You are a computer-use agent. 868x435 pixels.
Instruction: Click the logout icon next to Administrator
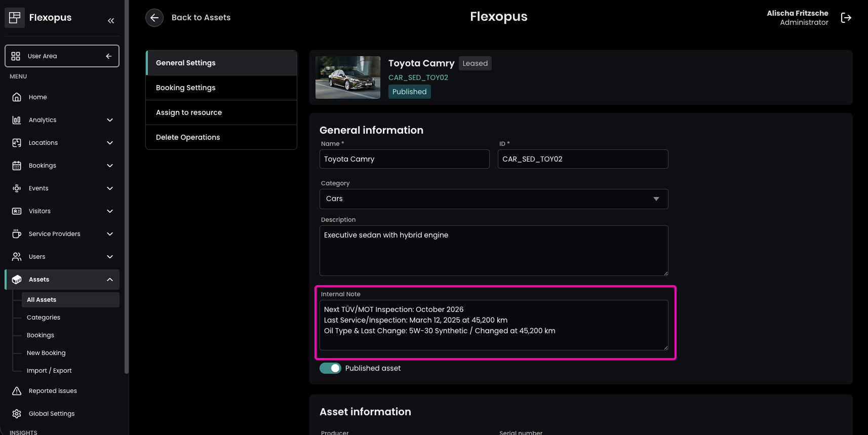pos(846,18)
